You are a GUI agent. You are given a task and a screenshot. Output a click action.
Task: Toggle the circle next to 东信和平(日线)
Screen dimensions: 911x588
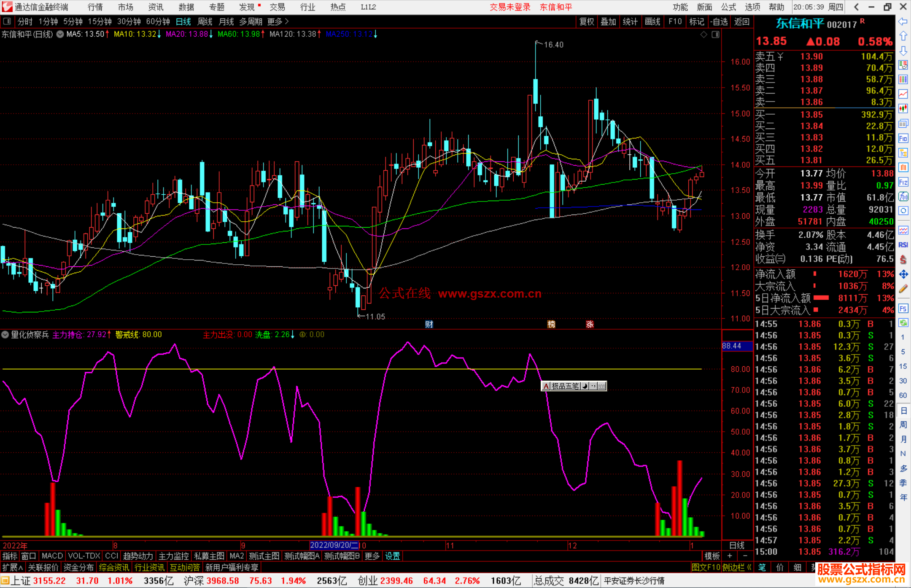(x=60, y=34)
